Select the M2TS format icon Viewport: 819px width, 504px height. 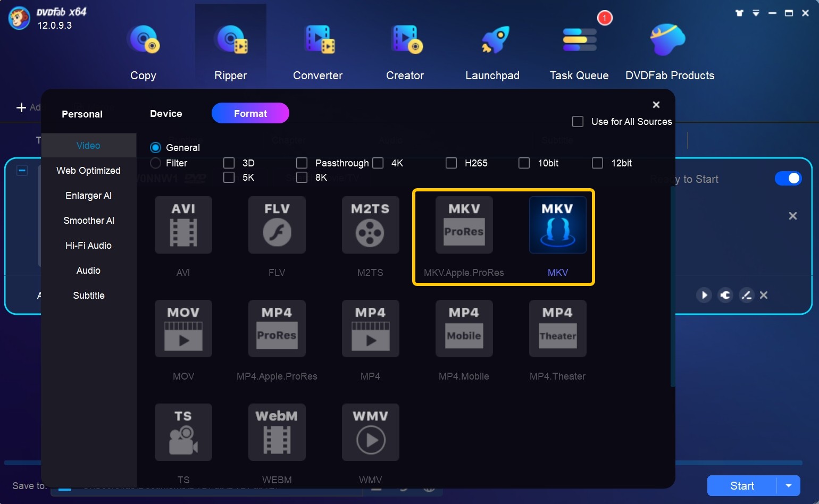tap(371, 225)
